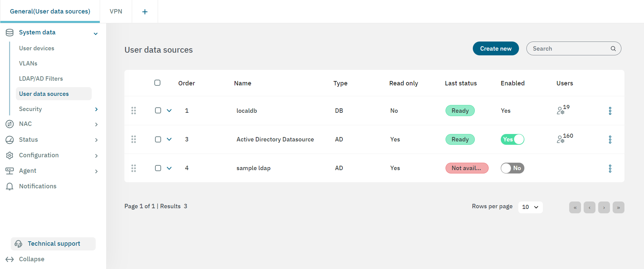Expand the localdb row details chevron
The image size is (644, 269).
[169, 111]
